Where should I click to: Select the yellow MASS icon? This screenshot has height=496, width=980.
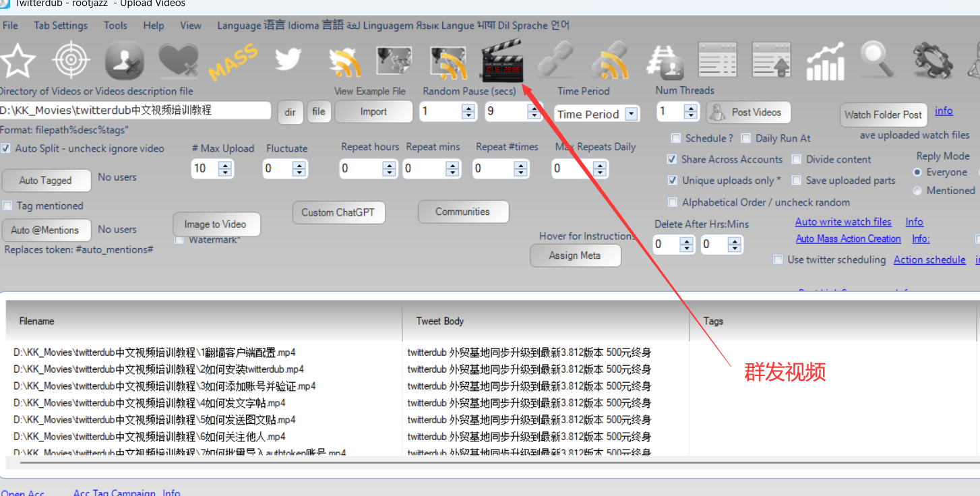pos(233,61)
